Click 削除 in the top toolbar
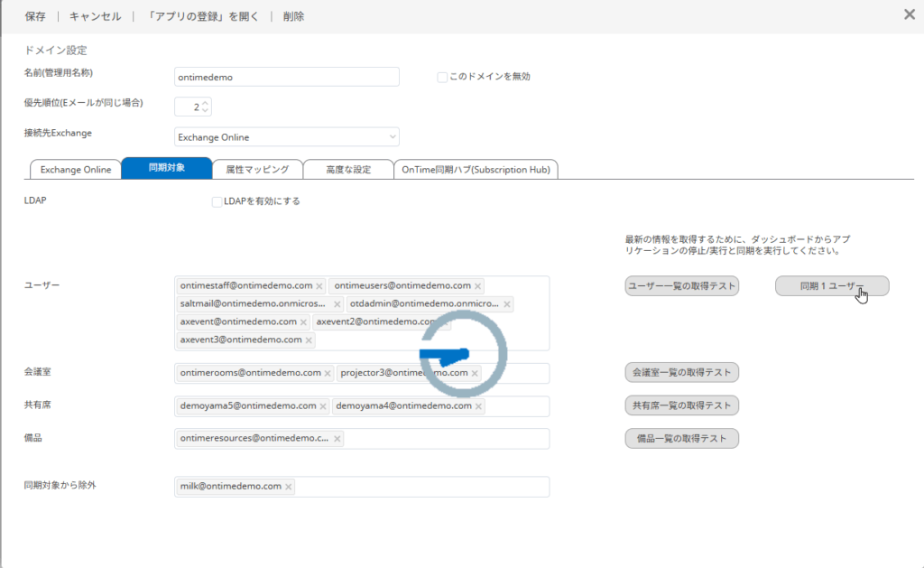 (x=293, y=16)
